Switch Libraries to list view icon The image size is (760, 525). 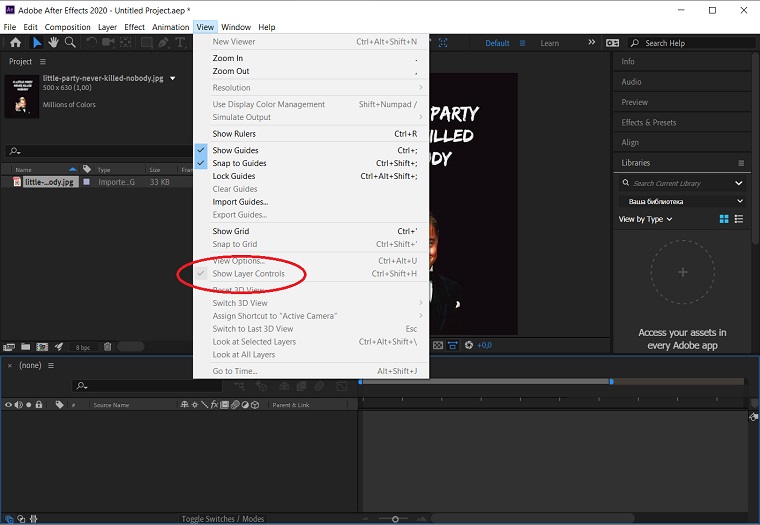click(740, 219)
